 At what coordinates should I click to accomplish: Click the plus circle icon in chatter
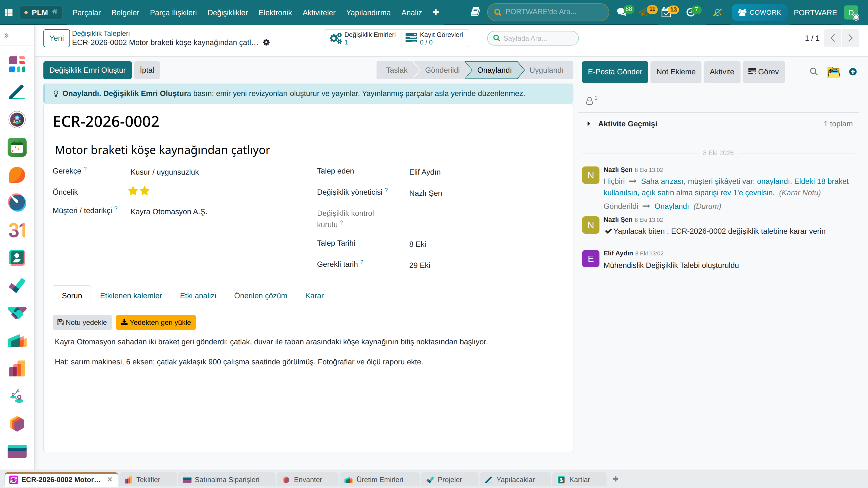pos(853,72)
